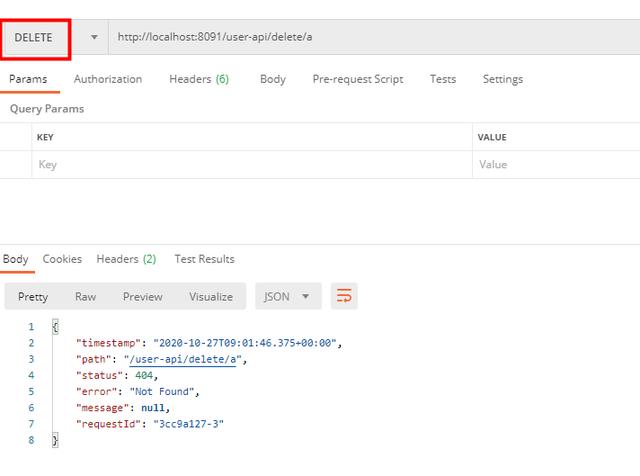The image size is (640, 476).
Task: Select the Params tab
Action: (x=28, y=79)
